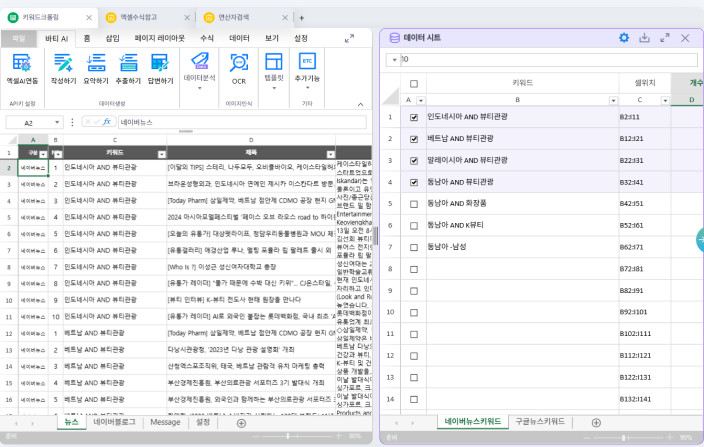Switch to the 삽입 ribbon tab

click(x=113, y=39)
